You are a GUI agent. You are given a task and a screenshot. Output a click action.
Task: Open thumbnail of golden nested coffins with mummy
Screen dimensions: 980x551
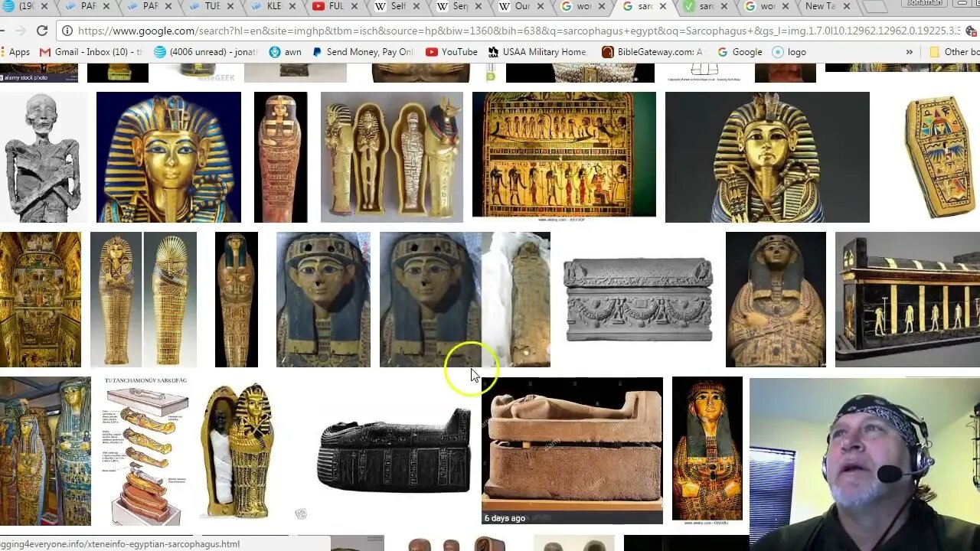[391, 157]
